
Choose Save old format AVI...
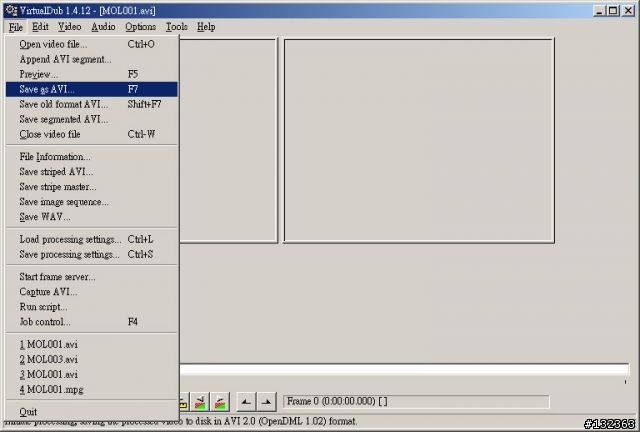coord(92,104)
